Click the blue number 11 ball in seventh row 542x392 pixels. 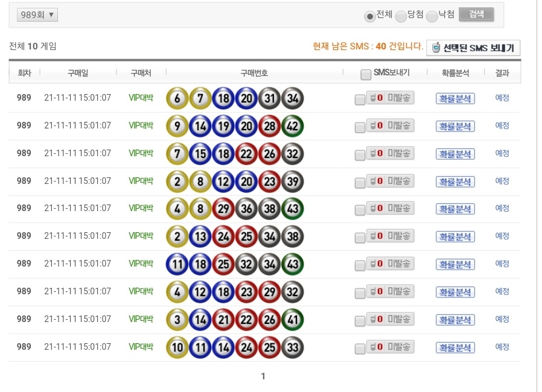coord(177,264)
